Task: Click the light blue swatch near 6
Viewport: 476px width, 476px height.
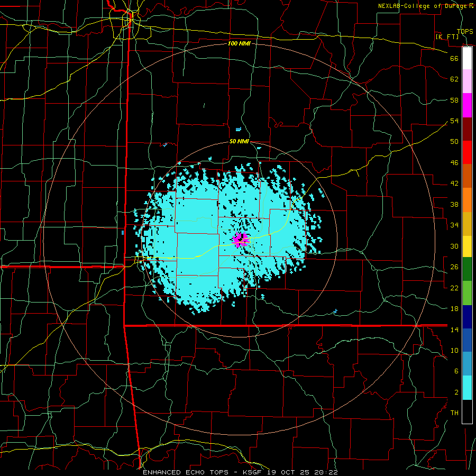Action: [x=467, y=364]
